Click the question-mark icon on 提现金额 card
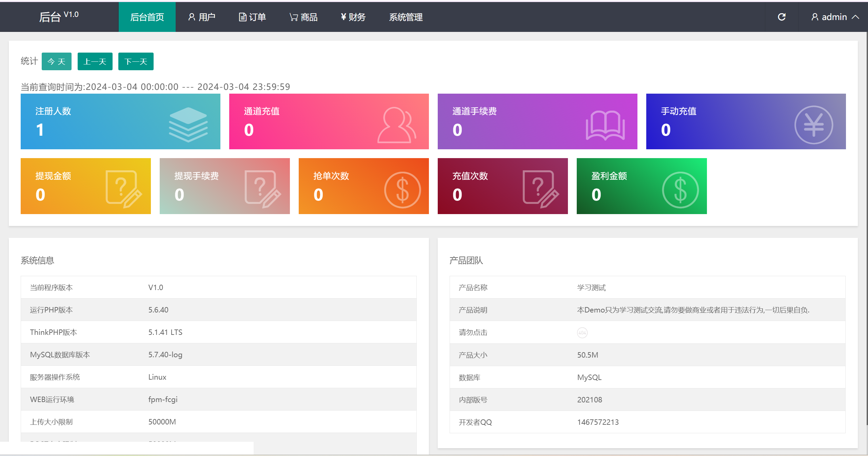This screenshot has width=868, height=456. (x=124, y=189)
